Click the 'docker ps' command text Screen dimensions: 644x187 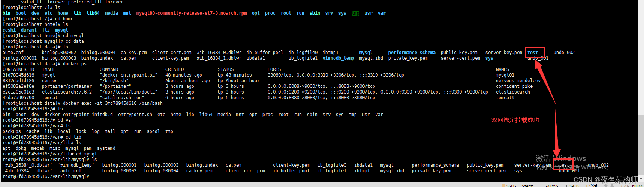coord(75,64)
